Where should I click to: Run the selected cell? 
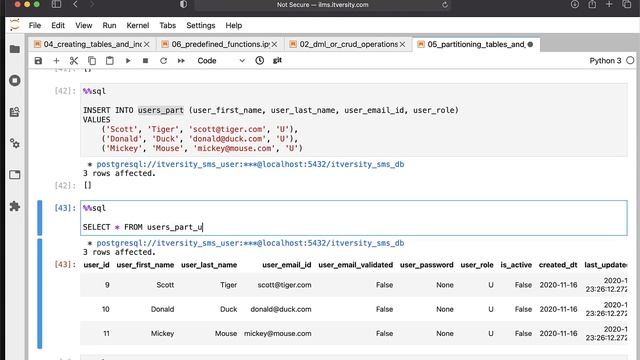(x=128, y=61)
